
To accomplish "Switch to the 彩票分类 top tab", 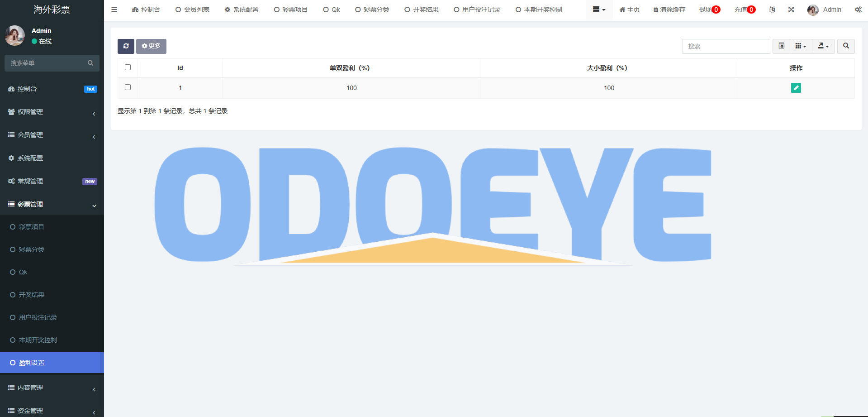I will tap(372, 10).
